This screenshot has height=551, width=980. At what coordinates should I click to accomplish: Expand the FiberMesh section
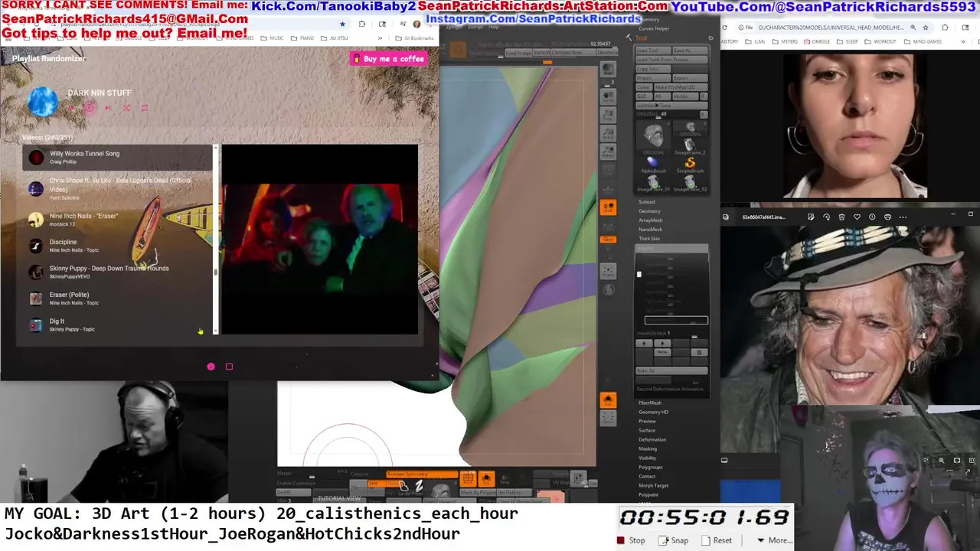(650, 403)
